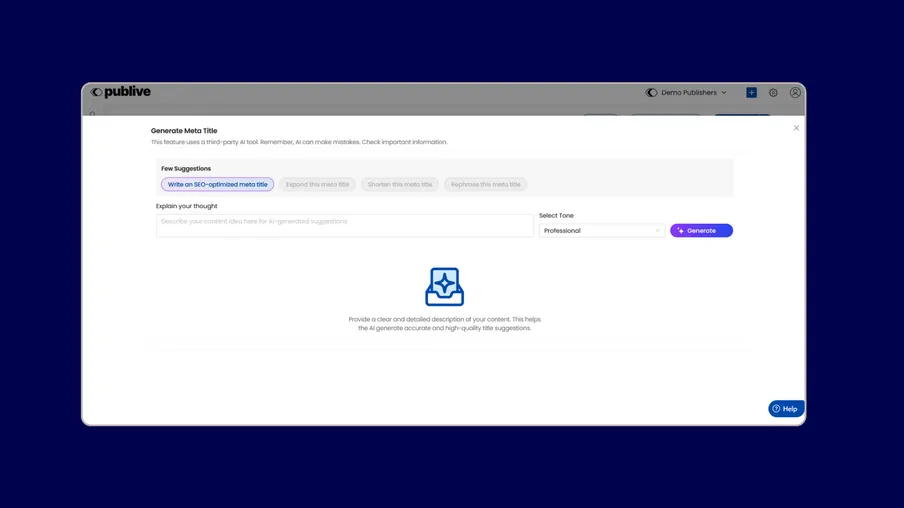Click the arrow in the tone dropdown

pyautogui.click(x=657, y=231)
